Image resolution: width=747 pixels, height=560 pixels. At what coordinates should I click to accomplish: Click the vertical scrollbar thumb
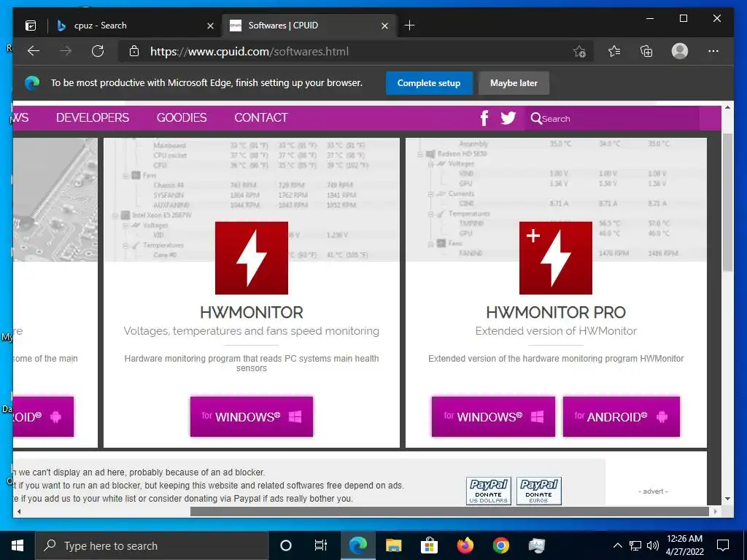point(727,203)
